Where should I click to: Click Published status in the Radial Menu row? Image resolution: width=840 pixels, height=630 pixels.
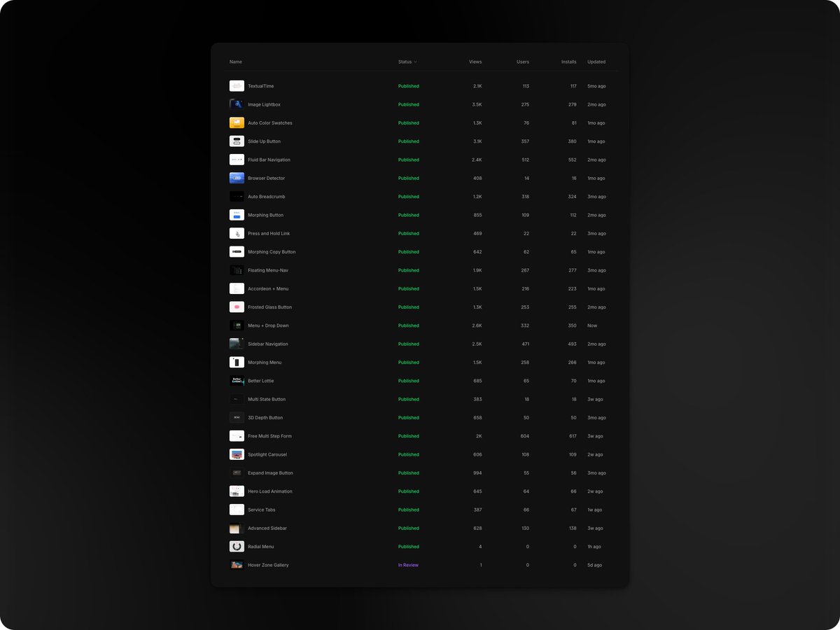[409, 547]
